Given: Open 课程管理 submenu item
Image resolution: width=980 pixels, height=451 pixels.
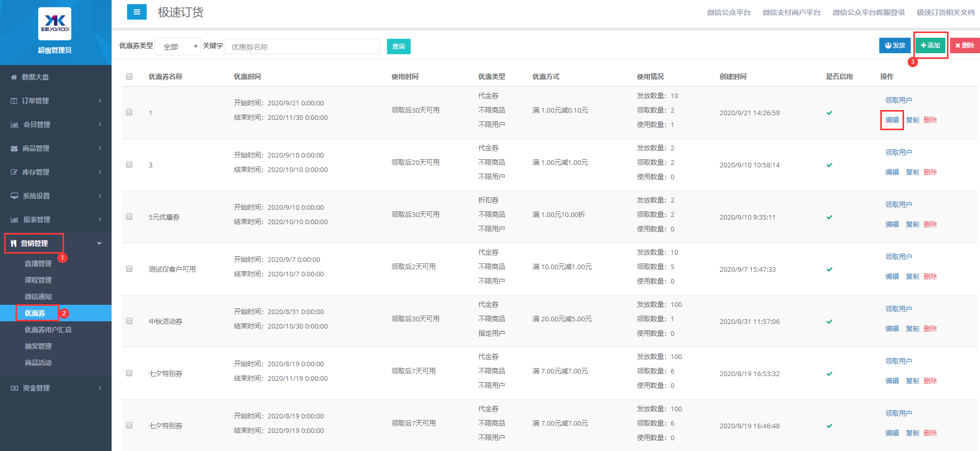Looking at the screenshot, I should click(x=38, y=280).
